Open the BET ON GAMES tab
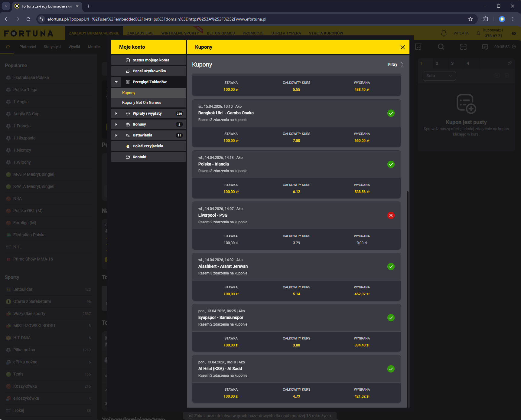This screenshot has height=420, width=521. point(221,33)
